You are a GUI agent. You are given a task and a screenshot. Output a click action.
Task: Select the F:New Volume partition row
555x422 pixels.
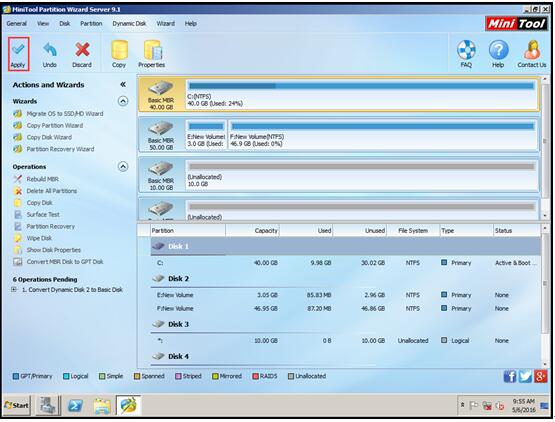(x=345, y=308)
